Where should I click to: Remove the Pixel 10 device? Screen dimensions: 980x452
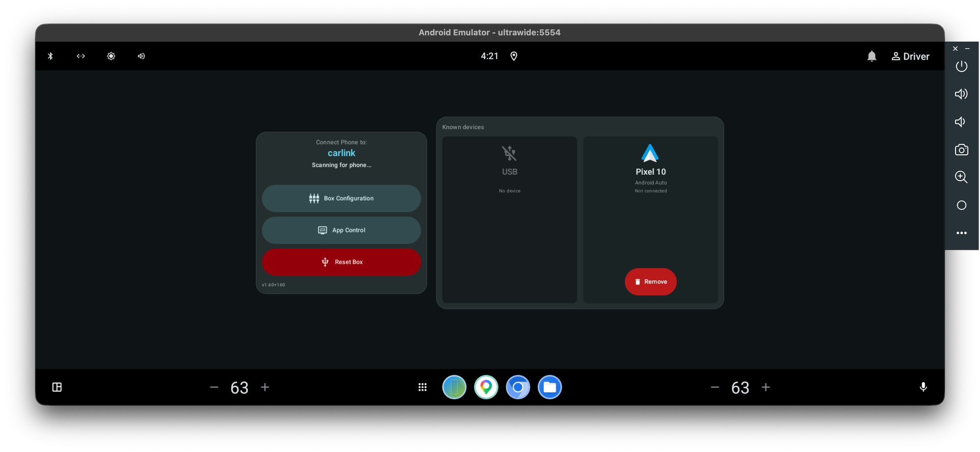tap(651, 282)
